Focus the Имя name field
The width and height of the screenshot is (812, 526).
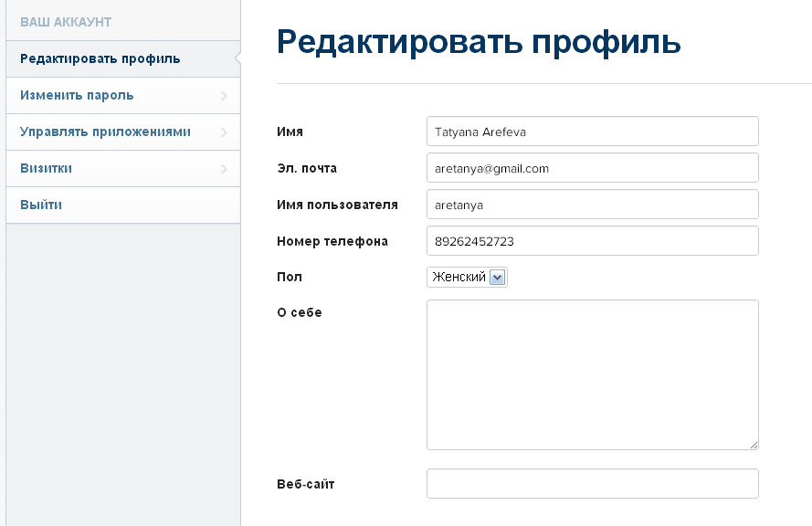[593, 131]
